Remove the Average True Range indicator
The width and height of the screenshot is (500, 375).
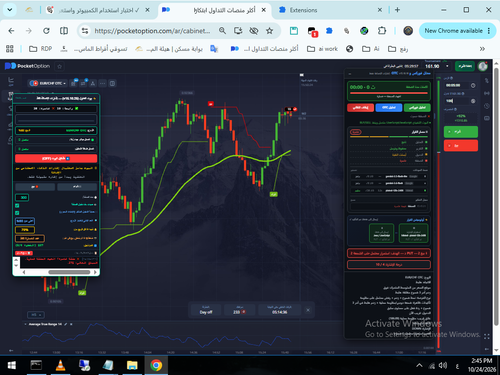(x=71, y=324)
